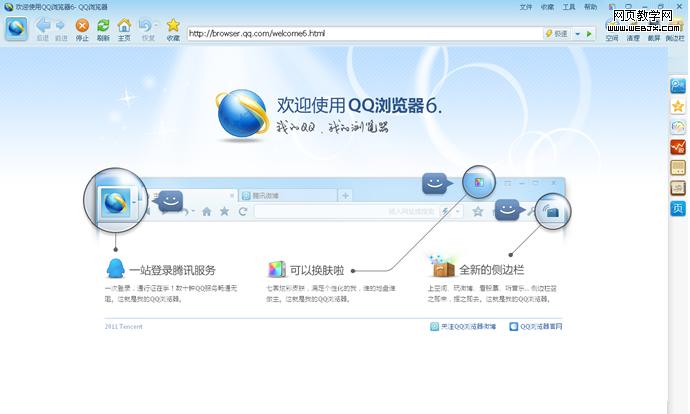Open the sidebar star favorites icon
Screen dimensions: 690x414
click(677, 106)
